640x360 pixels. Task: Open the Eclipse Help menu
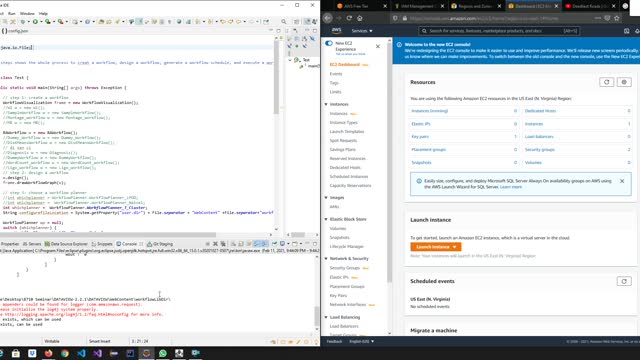coord(43,13)
